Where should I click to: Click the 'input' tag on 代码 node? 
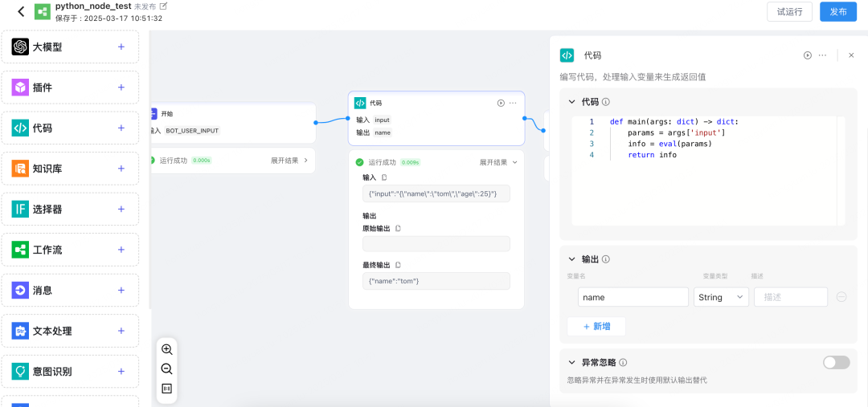click(x=382, y=120)
